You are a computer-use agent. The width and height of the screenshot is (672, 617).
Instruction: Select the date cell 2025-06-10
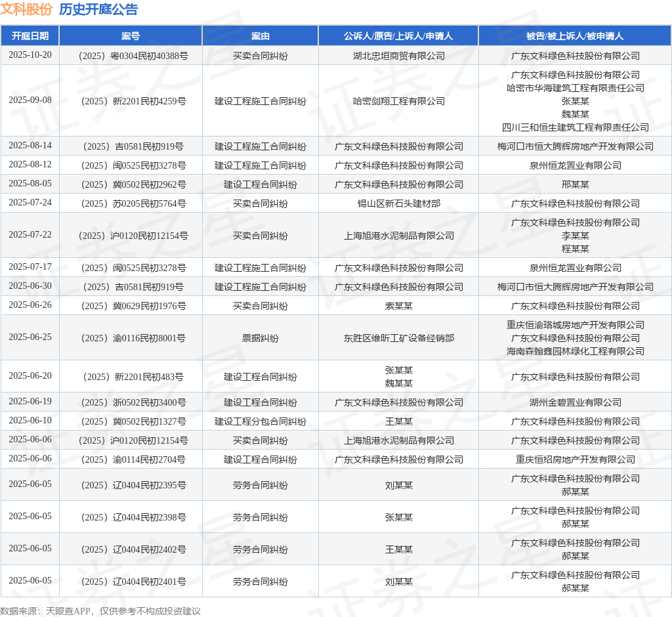30,420
